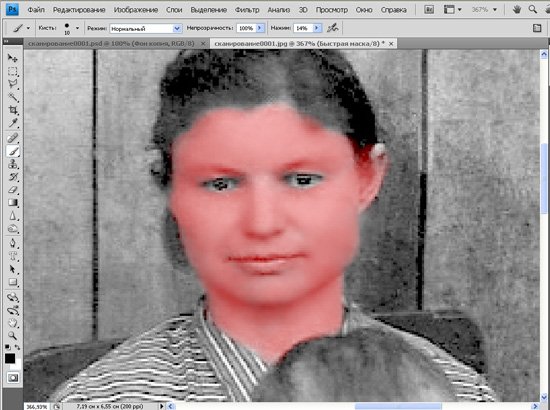Click the black foreground color swatch
550x410 pixels.
[10, 358]
